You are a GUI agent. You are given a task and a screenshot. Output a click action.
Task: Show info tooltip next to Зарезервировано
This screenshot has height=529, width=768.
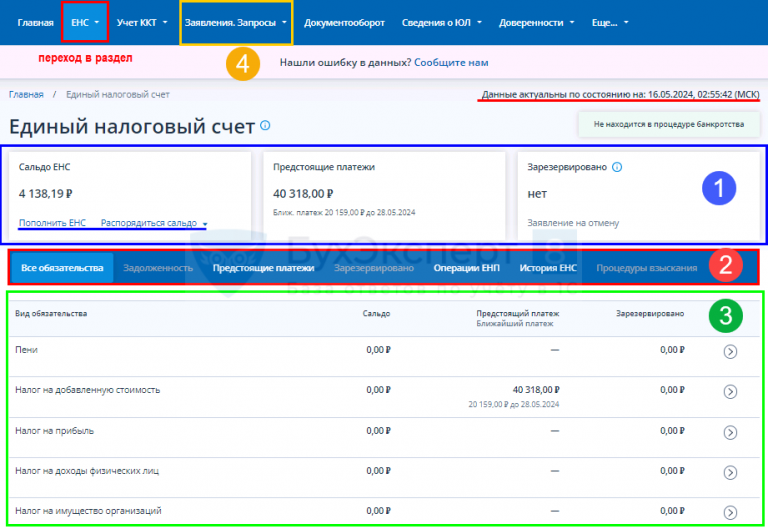[617, 167]
